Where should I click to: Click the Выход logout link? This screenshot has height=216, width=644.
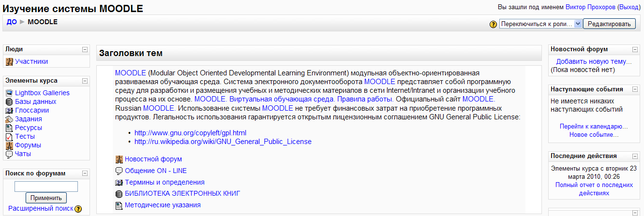tap(630, 7)
